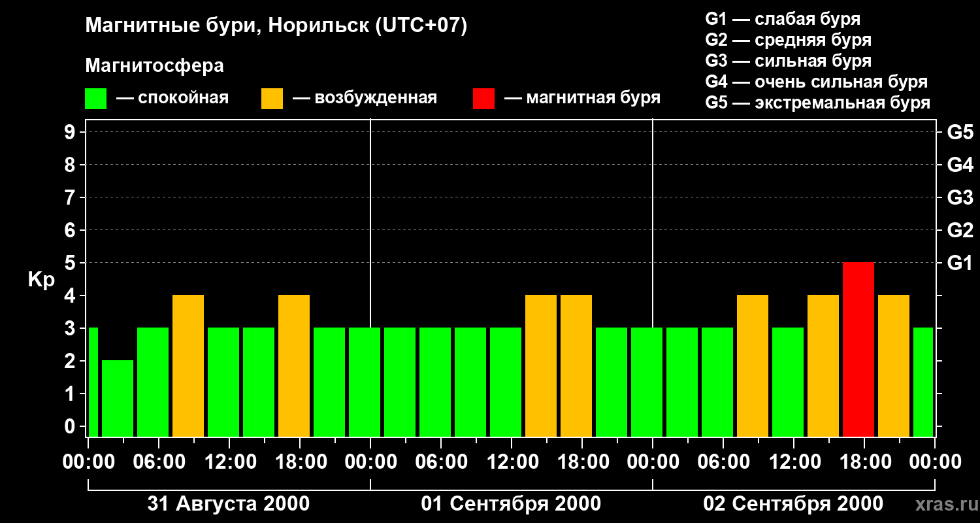This screenshot has width=980, height=523.
Task: Click the green bar with Kp value 2
Action: coord(118,398)
